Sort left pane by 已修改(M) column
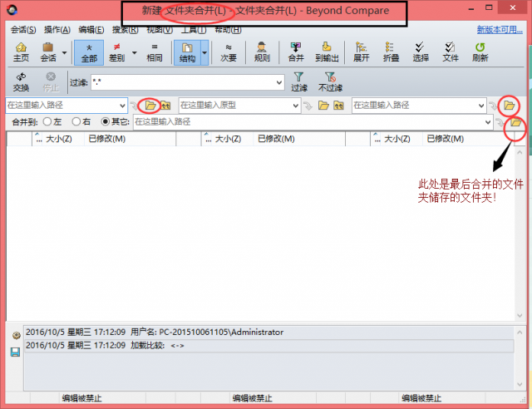 (x=107, y=139)
